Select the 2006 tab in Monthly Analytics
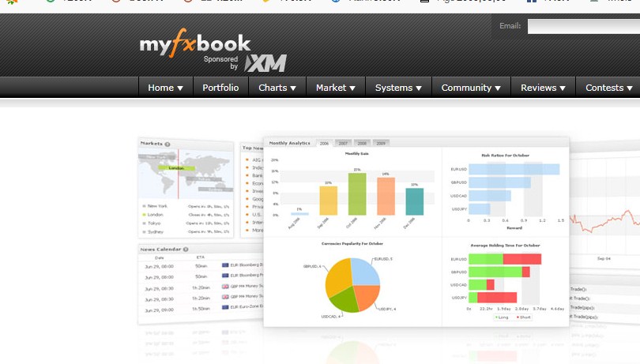The width and height of the screenshot is (640, 364). (x=324, y=143)
